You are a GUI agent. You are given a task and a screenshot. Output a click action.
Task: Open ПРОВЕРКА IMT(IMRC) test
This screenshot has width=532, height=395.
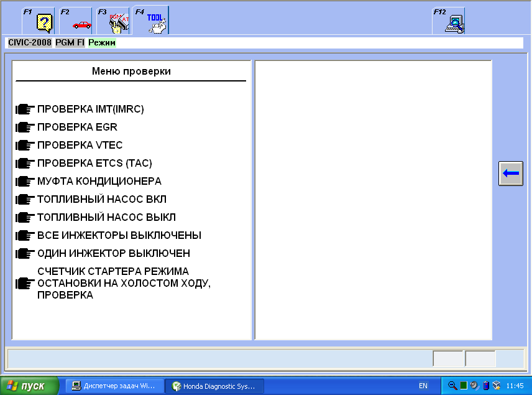91,109
